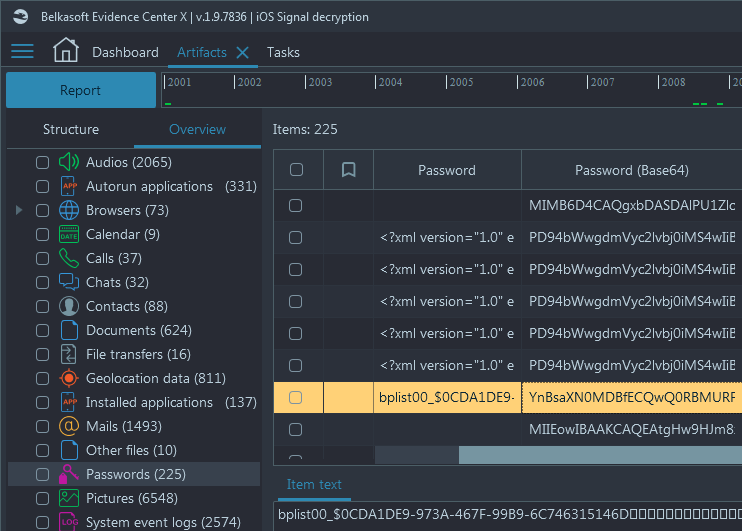Check the Other files (10) checkbox
Image resolution: width=742 pixels, height=531 pixels.
point(43,450)
